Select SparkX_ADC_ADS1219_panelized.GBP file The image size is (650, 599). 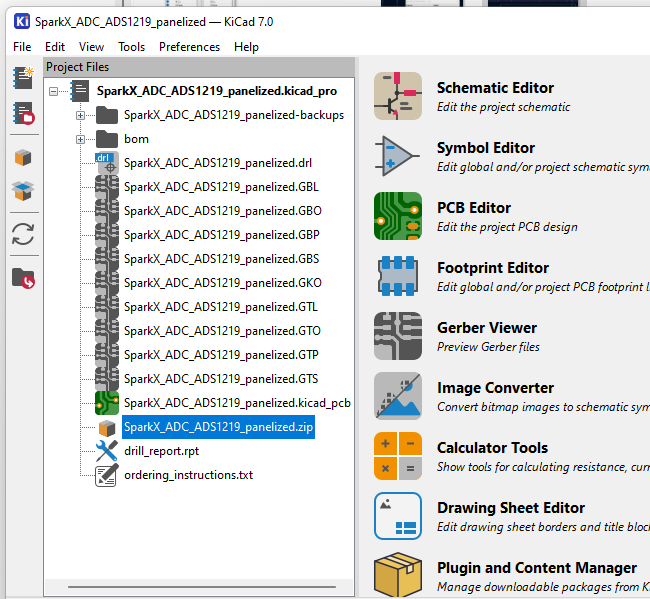pyautogui.click(x=222, y=235)
